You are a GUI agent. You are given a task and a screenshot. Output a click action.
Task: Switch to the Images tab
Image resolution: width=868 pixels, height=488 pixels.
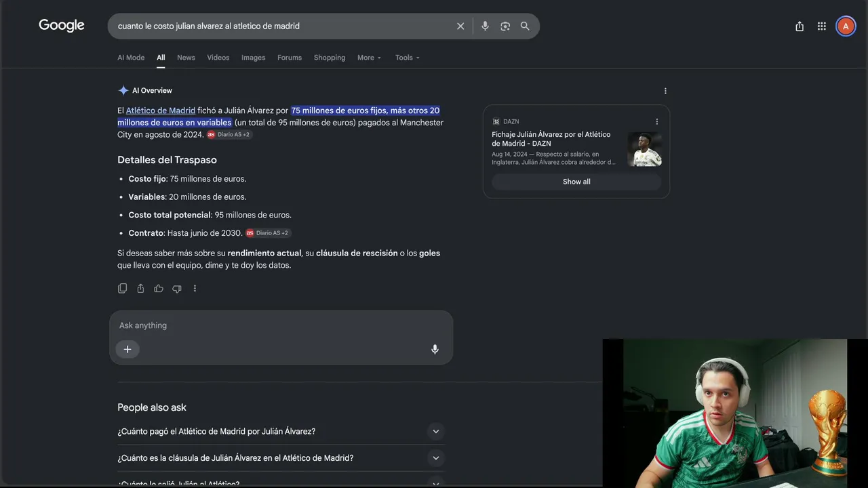tap(254, 58)
